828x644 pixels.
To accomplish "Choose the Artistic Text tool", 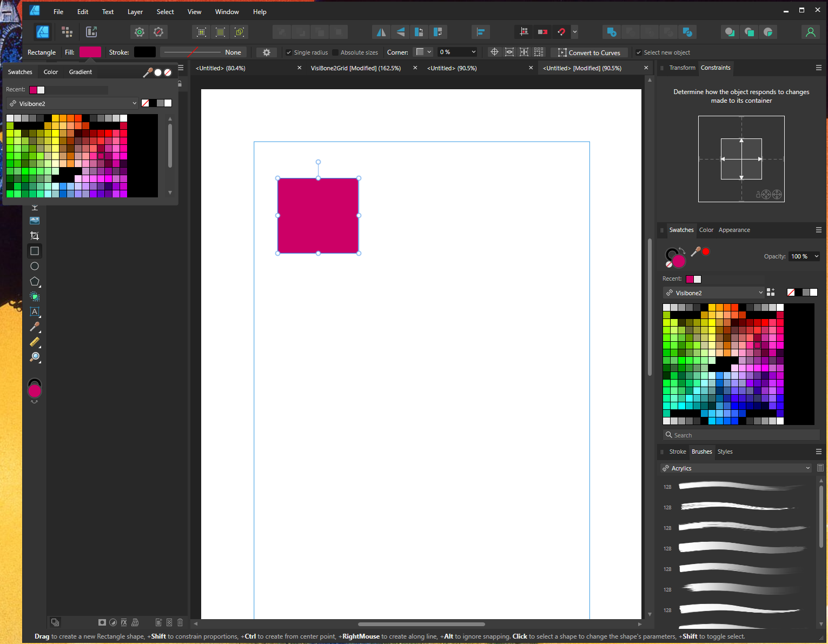I will (x=35, y=311).
